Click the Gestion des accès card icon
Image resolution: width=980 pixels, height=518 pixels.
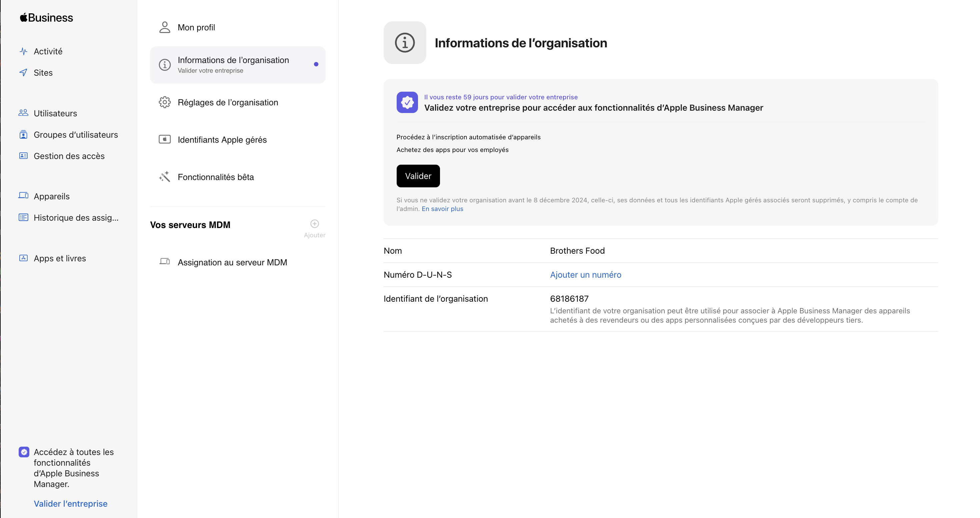[24, 156]
